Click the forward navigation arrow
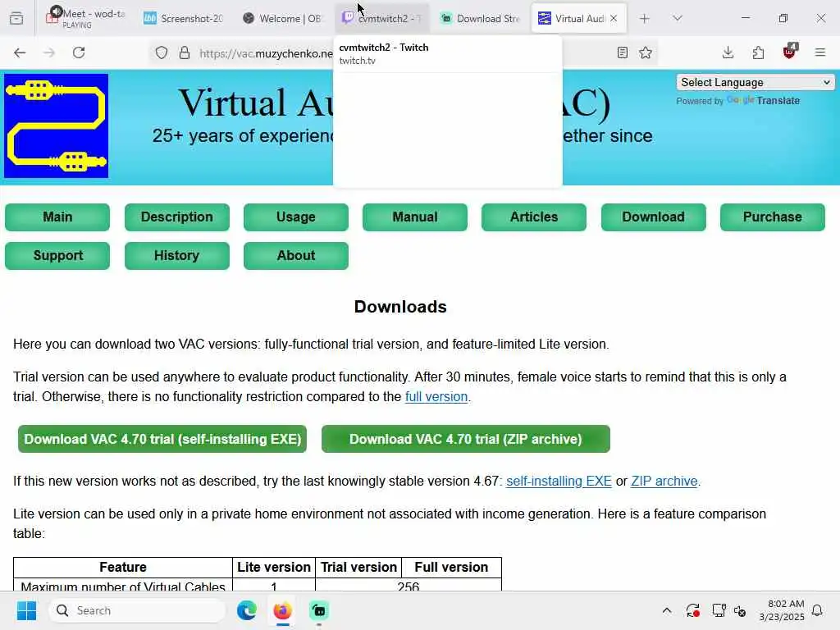840x630 pixels. click(x=49, y=52)
